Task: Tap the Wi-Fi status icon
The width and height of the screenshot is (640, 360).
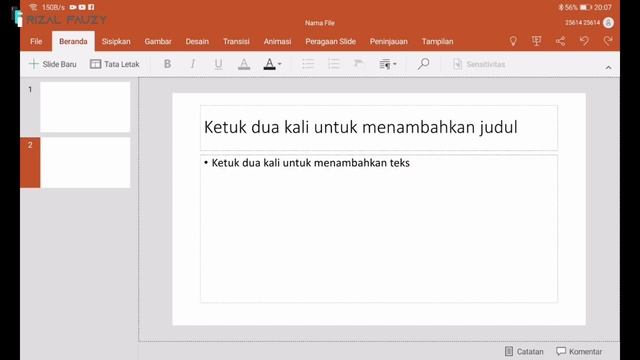Action: point(33,7)
